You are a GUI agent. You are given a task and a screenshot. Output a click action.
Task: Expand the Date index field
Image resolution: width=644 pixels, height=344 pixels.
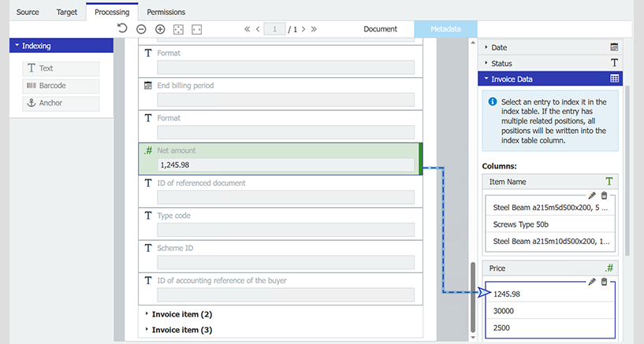(x=550, y=47)
